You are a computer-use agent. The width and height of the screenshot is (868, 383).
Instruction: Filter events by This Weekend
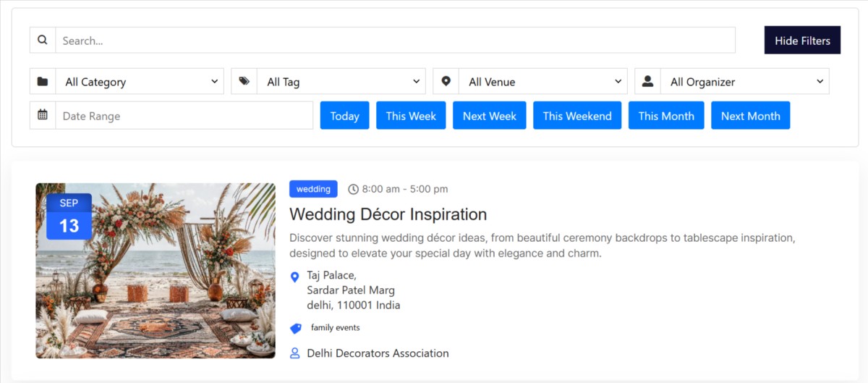point(577,116)
